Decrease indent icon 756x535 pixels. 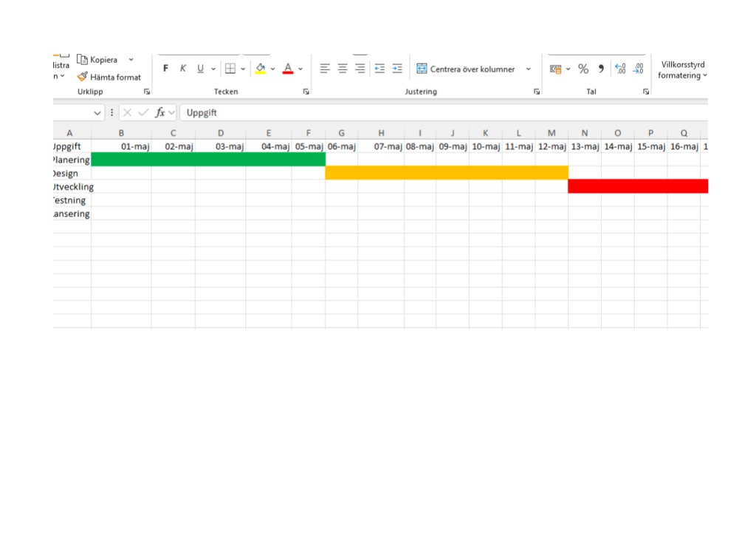pos(379,69)
